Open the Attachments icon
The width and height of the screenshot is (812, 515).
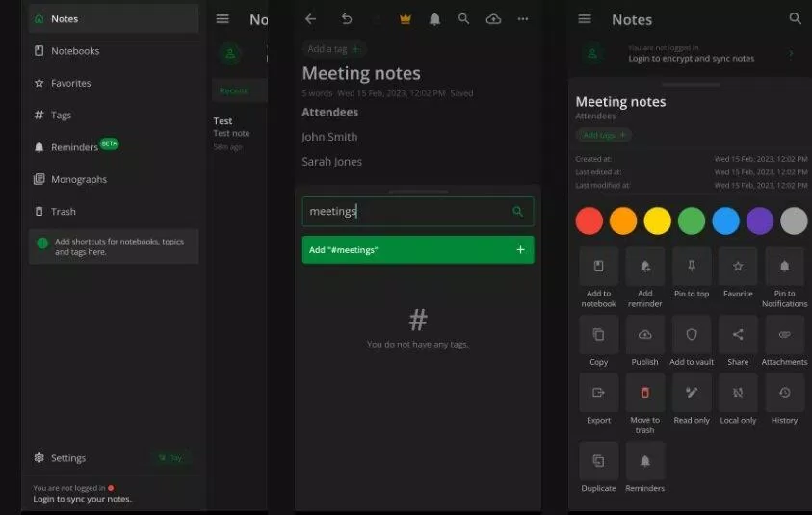(x=784, y=335)
